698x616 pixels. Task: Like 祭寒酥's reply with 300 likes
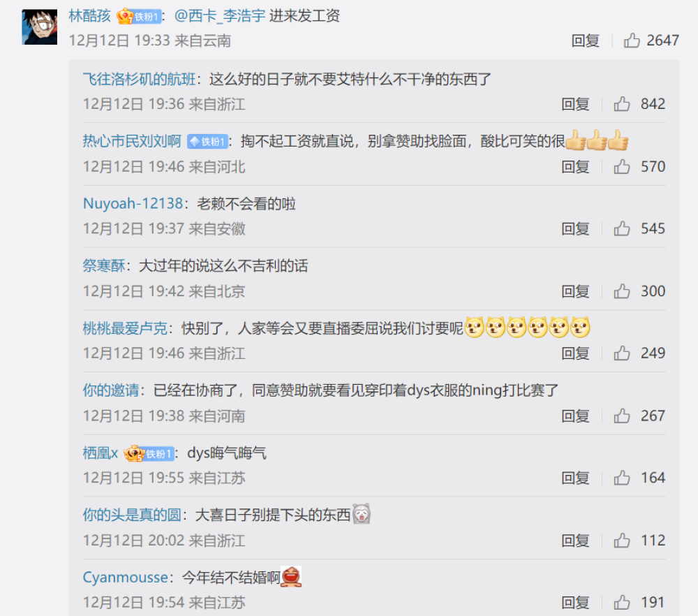(622, 291)
